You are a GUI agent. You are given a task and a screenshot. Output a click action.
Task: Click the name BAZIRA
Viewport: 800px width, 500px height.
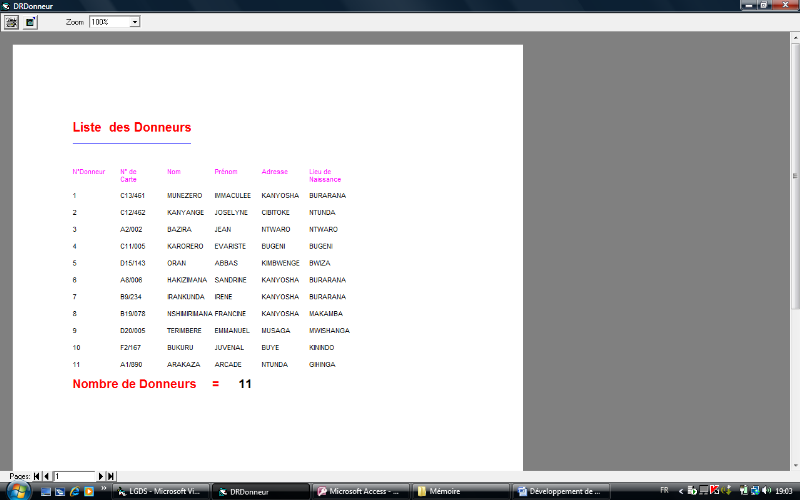click(x=179, y=230)
